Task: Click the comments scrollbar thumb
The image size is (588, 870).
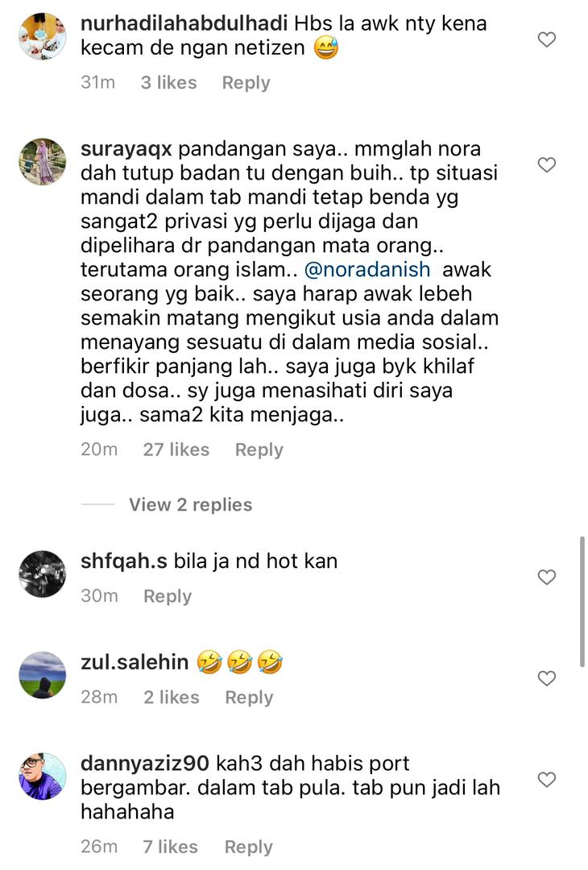Action: 582,602
